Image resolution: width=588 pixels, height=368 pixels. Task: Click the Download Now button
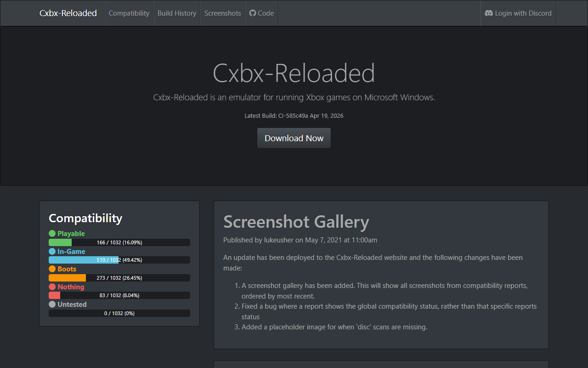294,138
